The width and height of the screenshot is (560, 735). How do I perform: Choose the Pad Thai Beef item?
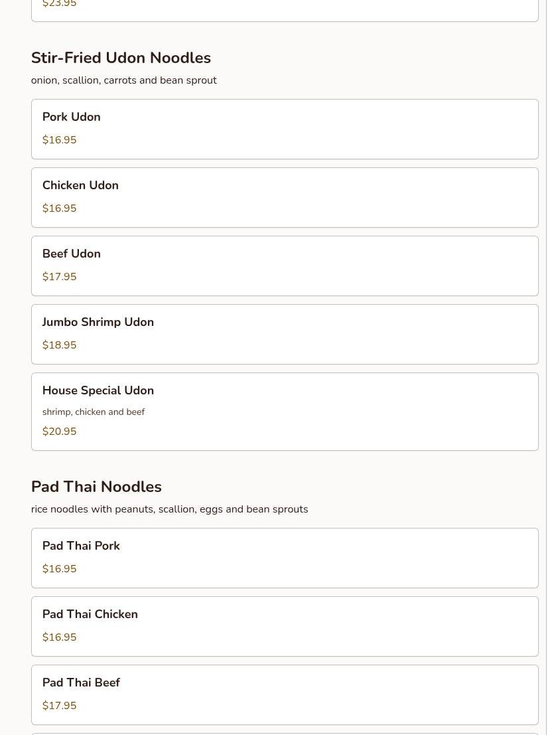pyautogui.click(x=284, y=694)
